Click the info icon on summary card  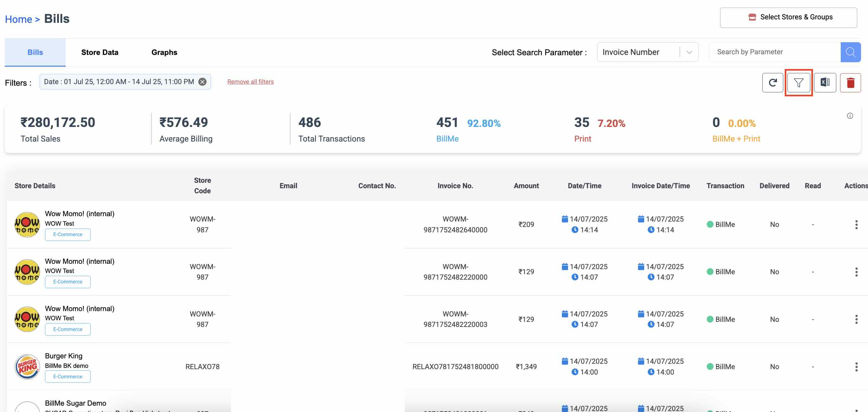pyautogui.click(x=850, y=116)
